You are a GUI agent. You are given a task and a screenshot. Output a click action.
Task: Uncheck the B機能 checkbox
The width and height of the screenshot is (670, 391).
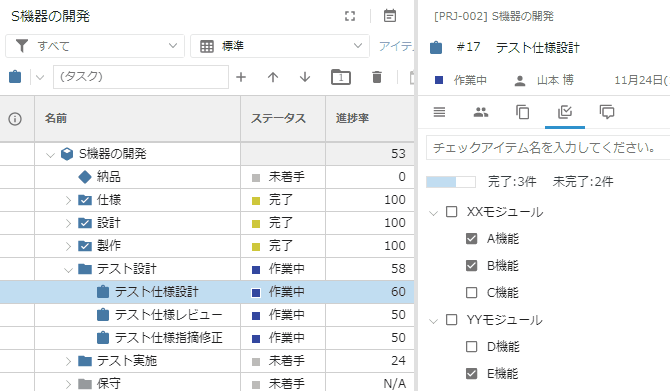click(471, 265)
